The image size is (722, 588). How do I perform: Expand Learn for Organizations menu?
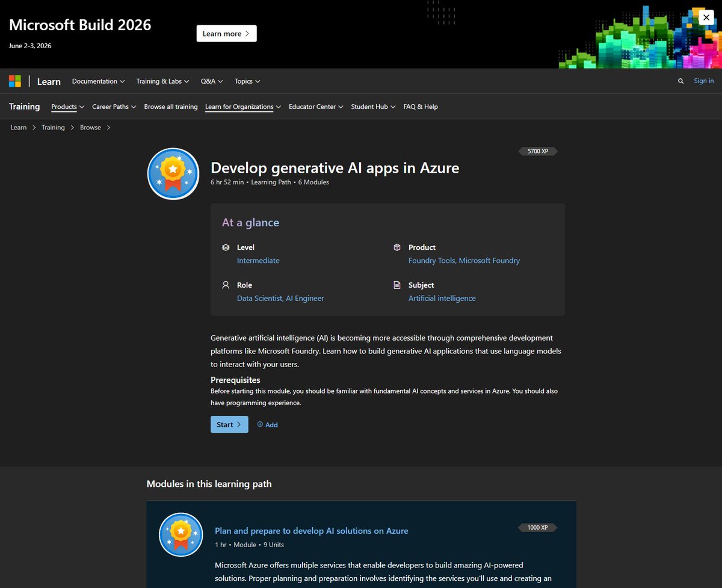[x=243, y=107]
